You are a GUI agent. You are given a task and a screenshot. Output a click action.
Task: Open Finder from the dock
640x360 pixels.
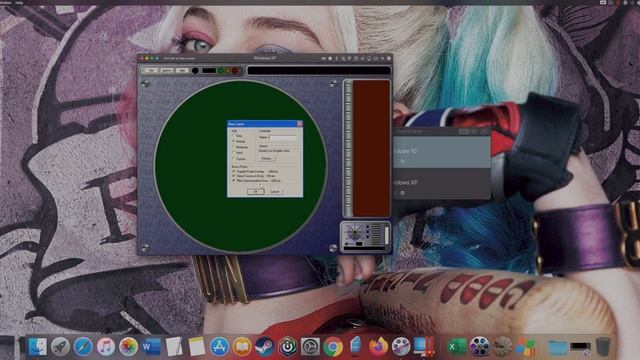point(38,347)
